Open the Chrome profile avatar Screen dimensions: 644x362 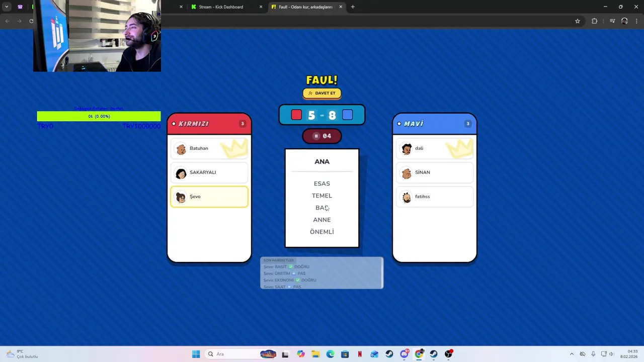pyautogui.click(x=624, y=21)
